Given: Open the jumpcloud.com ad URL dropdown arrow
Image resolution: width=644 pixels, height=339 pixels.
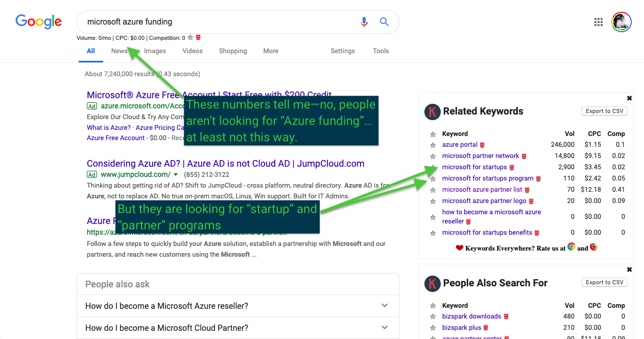Looking at the screenshot, I should pos(176,174).
